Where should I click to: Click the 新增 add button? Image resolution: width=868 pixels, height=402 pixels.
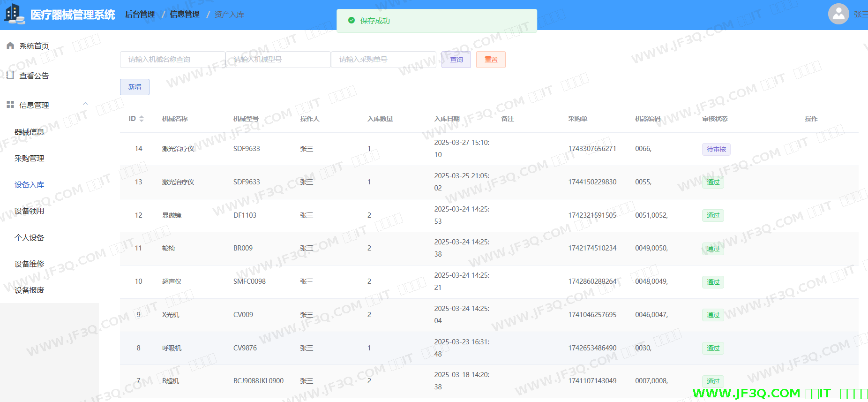[135, 87]
